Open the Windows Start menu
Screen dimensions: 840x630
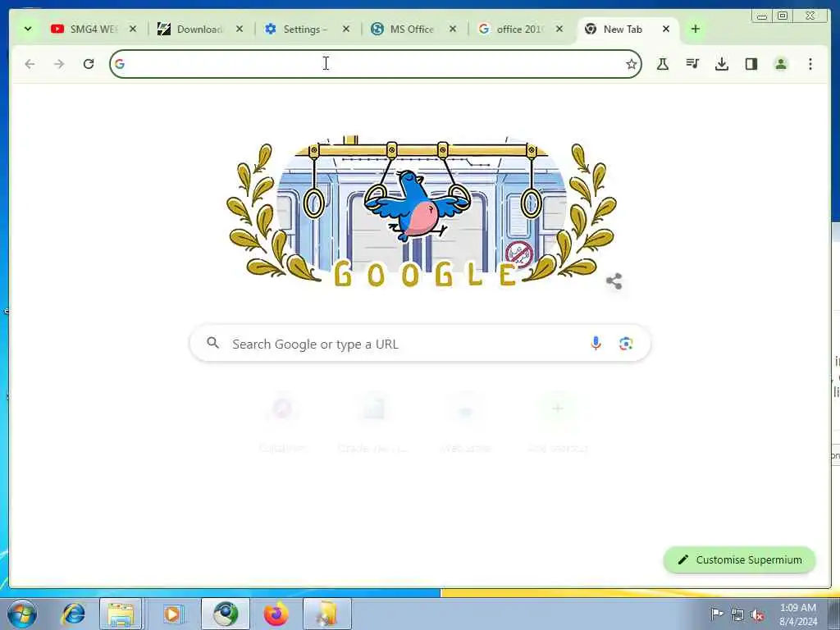coord(22,614)
